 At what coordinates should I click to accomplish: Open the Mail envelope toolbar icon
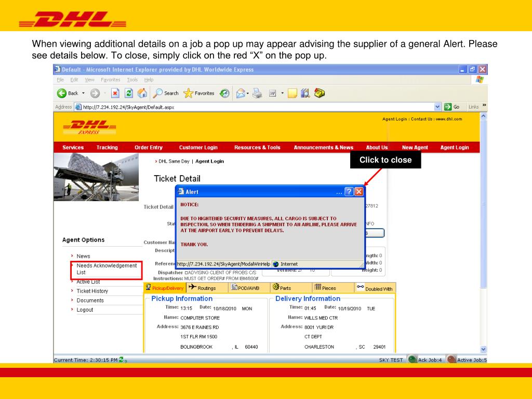pyautogui.click(x=241, y=93)
